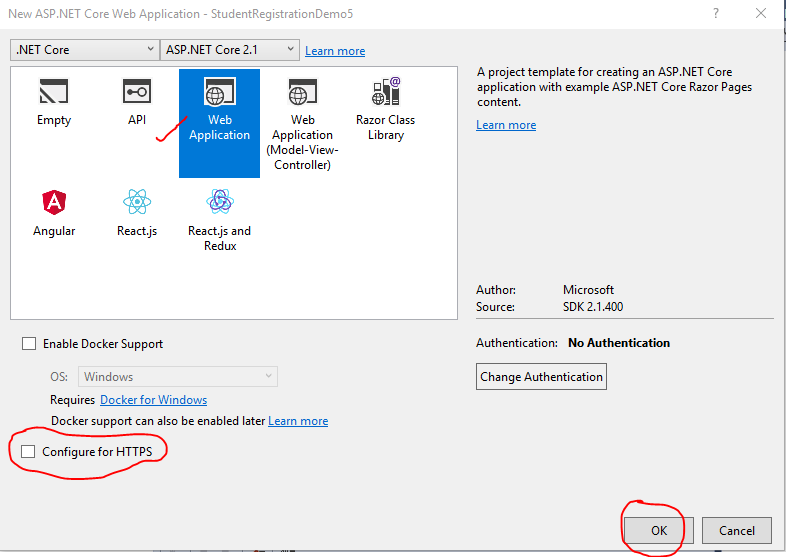This screenshot has height=557, width=786.
Task: Select the Razor Class Library icon
Action: click(x=385, y=91)
